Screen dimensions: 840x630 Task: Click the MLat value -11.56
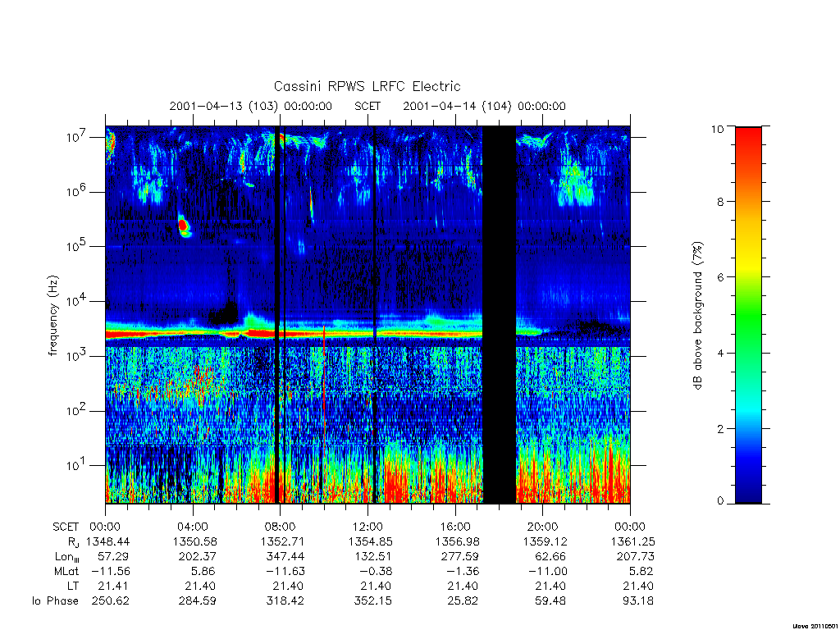pos(109,572)
